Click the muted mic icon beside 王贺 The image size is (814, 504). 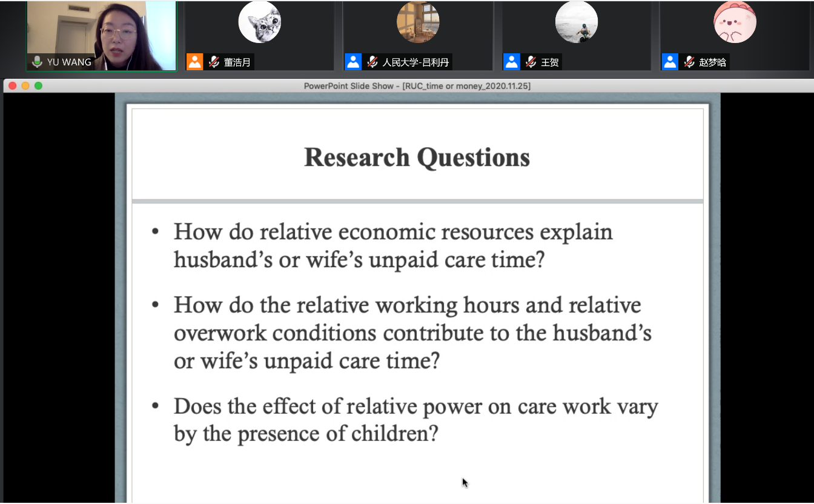point(531,62)
